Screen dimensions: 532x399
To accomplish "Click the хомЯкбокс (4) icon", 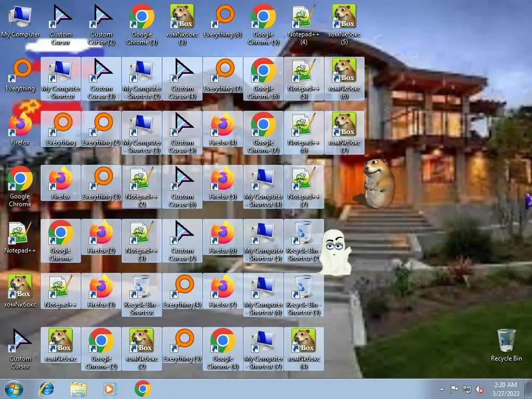I will [x=303, y=349].
